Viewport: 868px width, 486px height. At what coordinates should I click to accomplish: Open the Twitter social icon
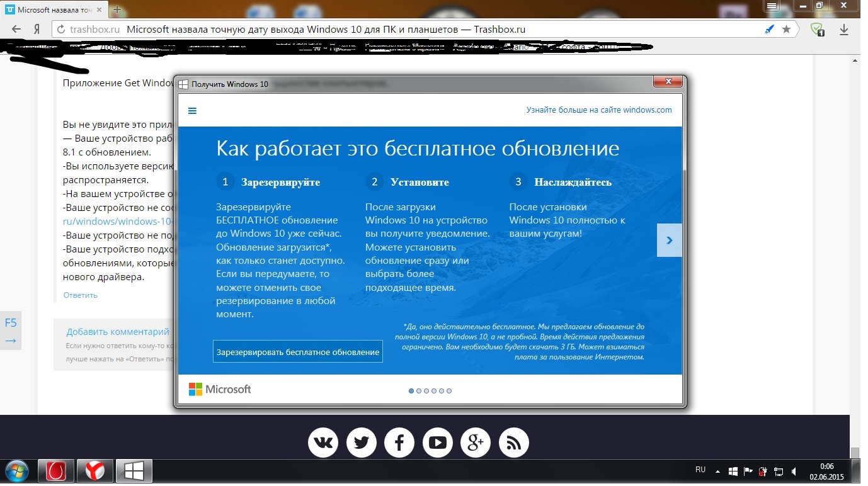(362, 444)
